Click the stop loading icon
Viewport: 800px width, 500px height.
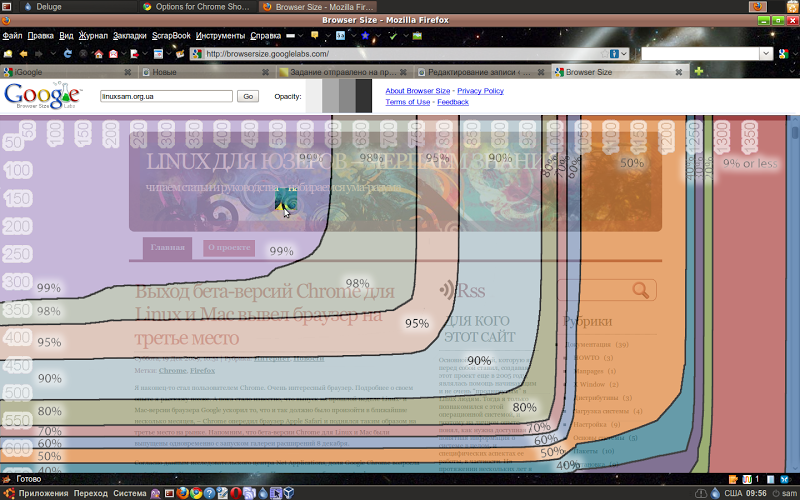[x=83, y=54]
